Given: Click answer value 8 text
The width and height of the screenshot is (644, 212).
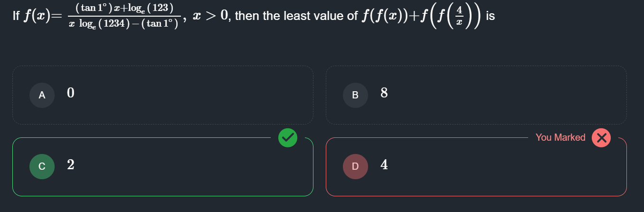Looking at the screenshot, I should point(384,93).
